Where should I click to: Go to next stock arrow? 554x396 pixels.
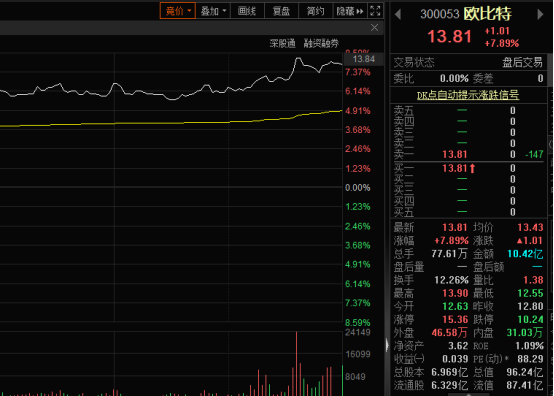(540, 14)
